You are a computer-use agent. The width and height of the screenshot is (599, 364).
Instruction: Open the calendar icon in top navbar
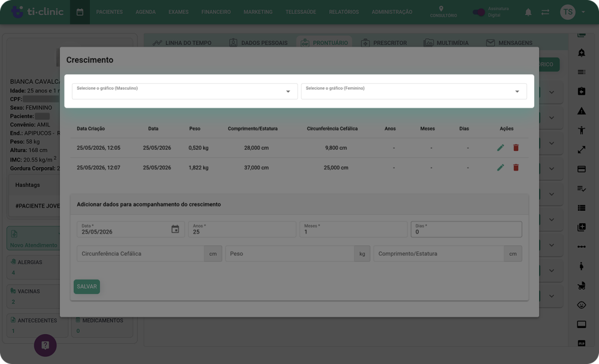(x=80, y=12)
